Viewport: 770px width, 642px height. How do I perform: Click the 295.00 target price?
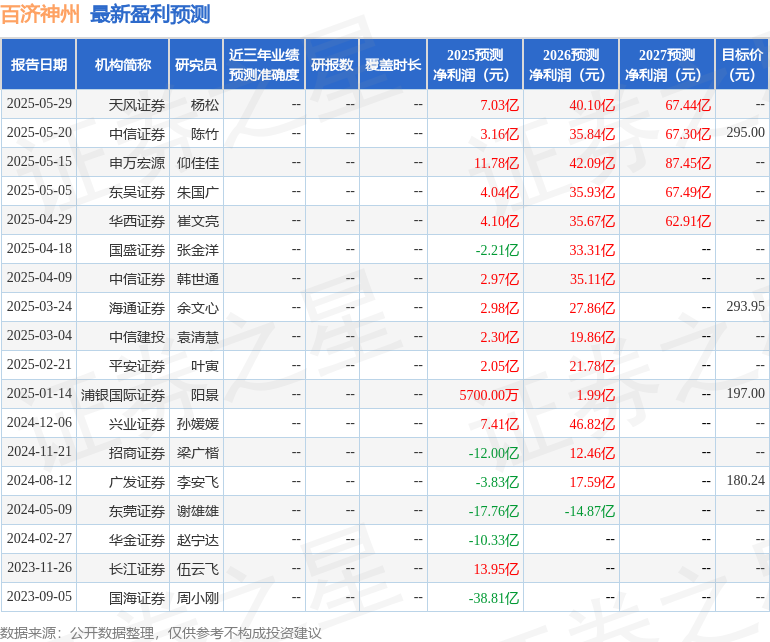[745, 133]
